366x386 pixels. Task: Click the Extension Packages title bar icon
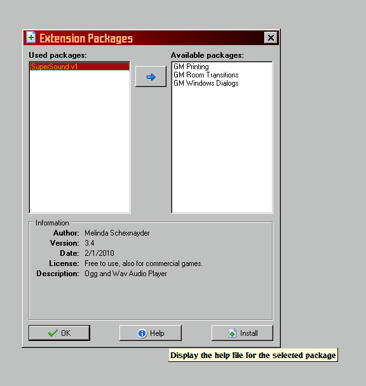[31, 37]
